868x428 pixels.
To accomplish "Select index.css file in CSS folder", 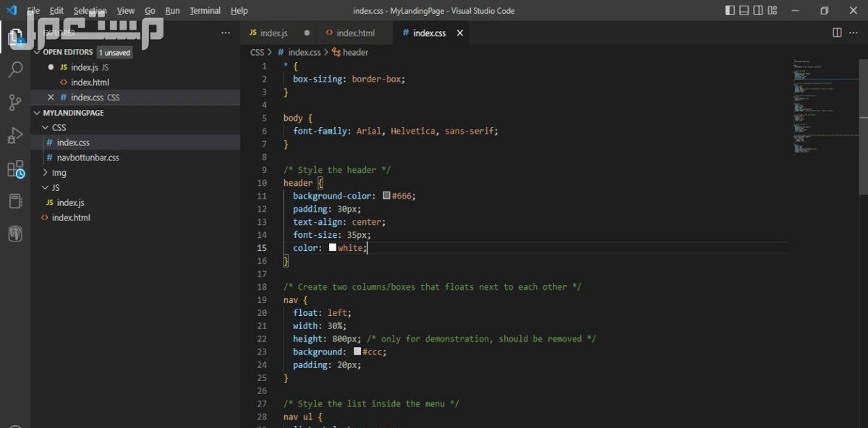I will point(135,142).
